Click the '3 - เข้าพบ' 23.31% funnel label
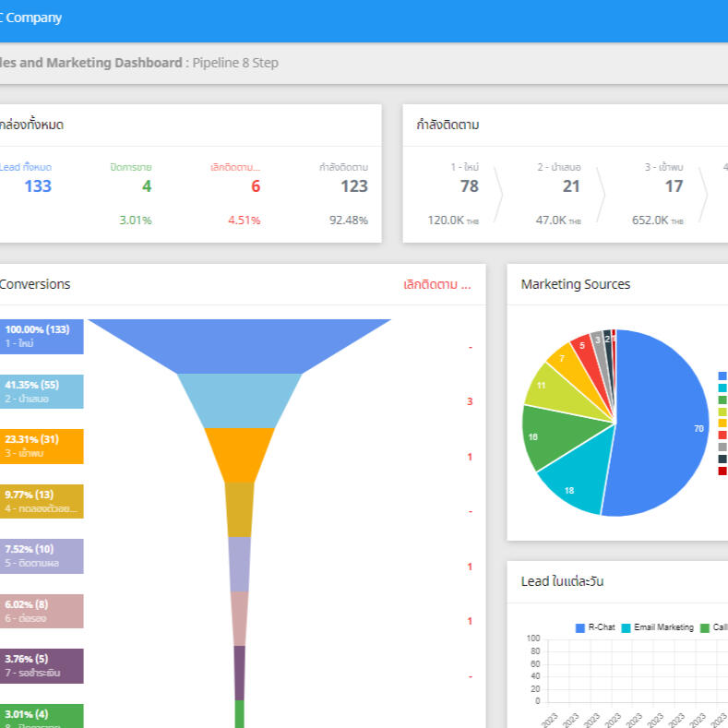 click(42, 447)
